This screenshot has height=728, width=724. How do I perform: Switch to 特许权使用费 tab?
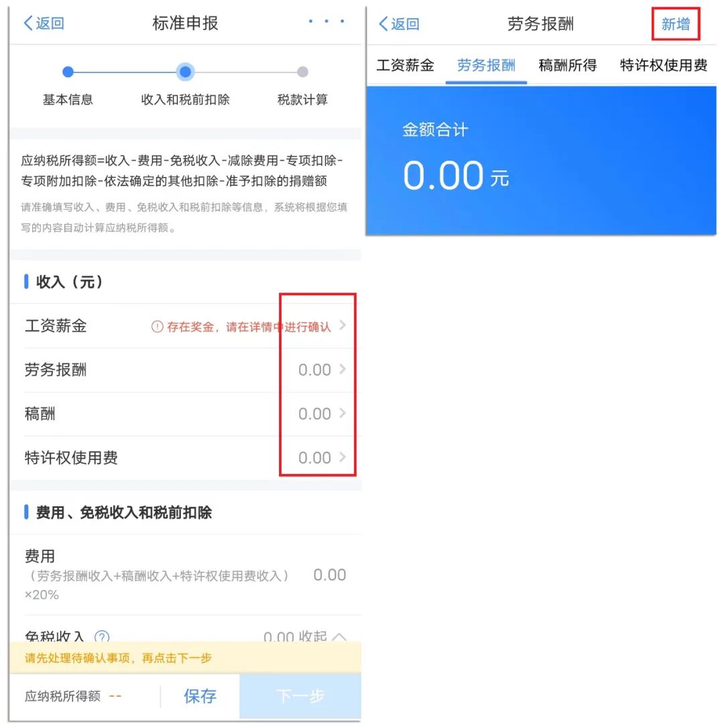click(x=664, y=66)
